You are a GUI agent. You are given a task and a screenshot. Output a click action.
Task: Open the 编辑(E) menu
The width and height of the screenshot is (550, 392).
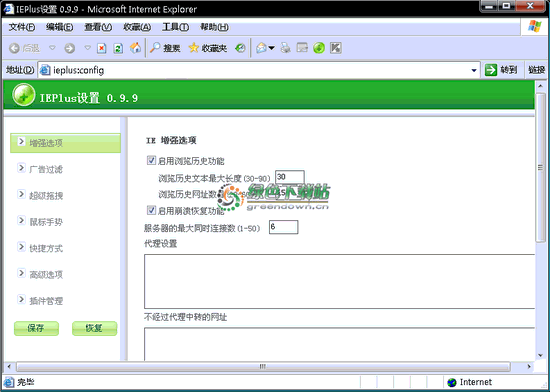coord(59,27)
